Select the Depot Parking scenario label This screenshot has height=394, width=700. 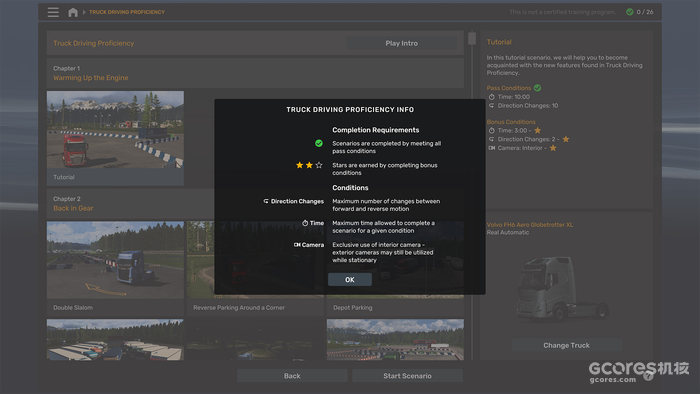[353, 307]
